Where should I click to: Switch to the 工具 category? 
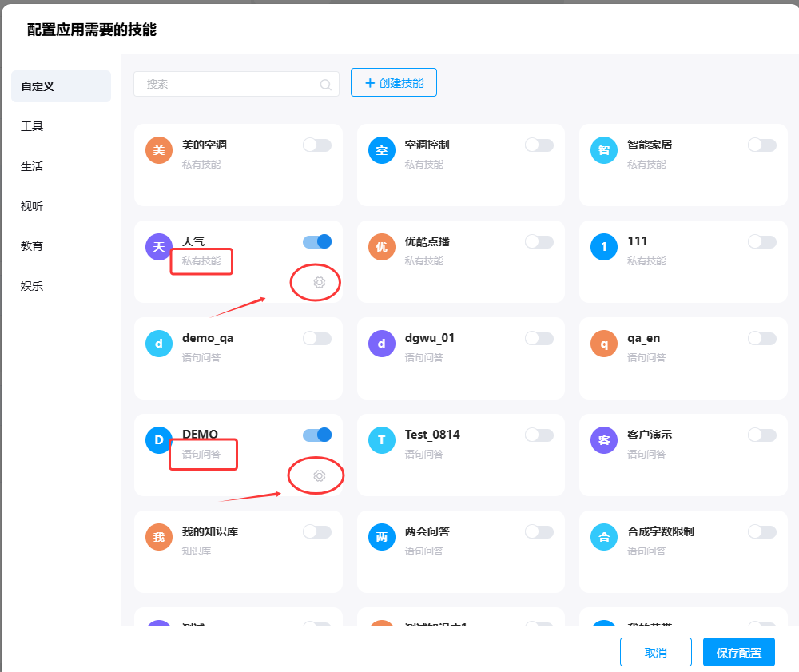32,126
